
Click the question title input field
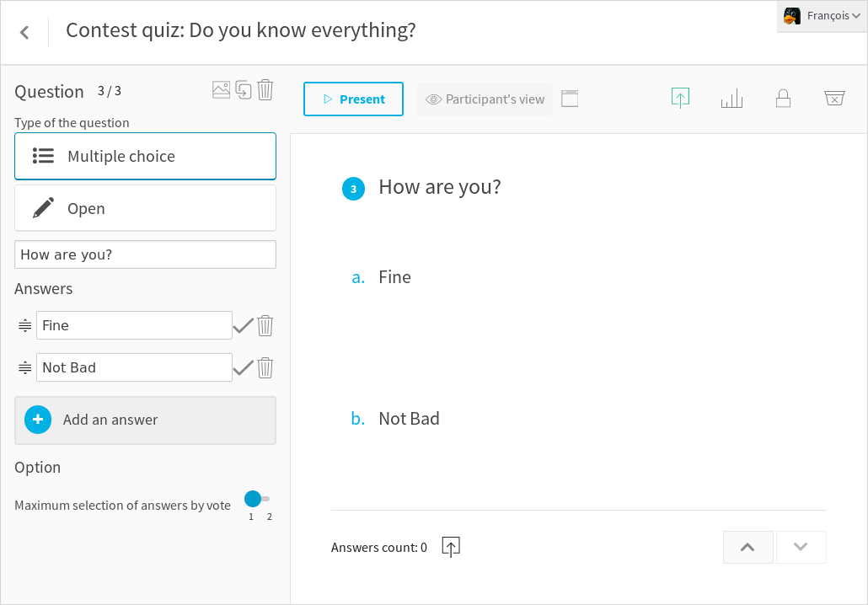pyautogui.click(x=145, y=254)
